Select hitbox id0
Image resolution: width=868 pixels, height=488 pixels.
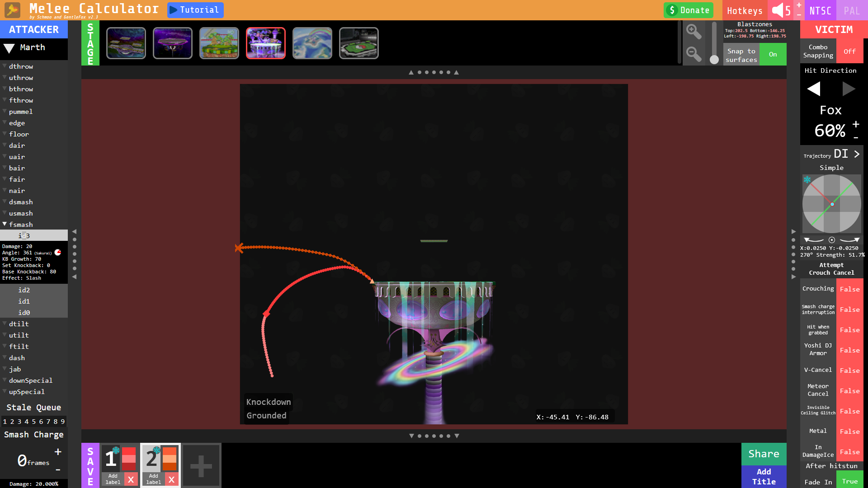coord(34,313)
